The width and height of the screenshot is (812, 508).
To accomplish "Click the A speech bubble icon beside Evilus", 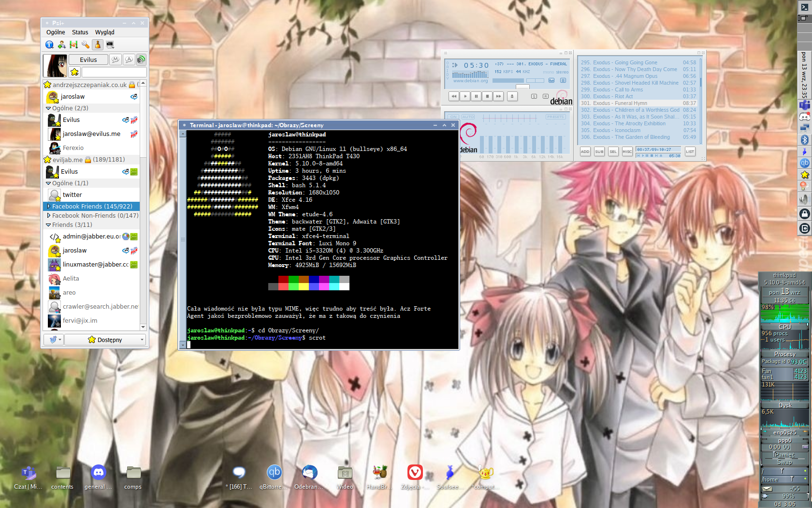I will pyautogui.click(x=129, y=60).
